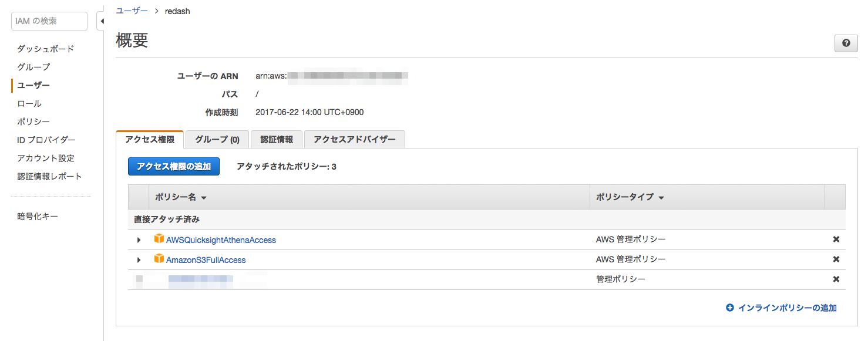868x341 pixels.
Task: Click the アクセス権限の追加 button
Action: (174, 167)
